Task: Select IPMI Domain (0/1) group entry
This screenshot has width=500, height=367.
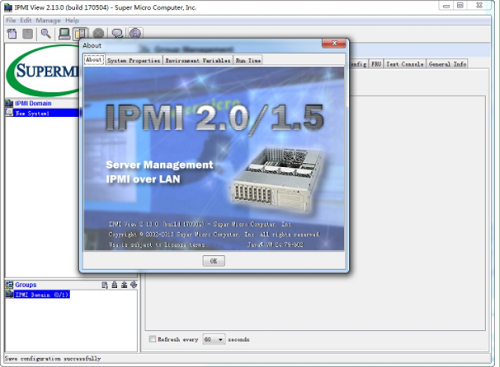Action: click(x=42, y=295)
